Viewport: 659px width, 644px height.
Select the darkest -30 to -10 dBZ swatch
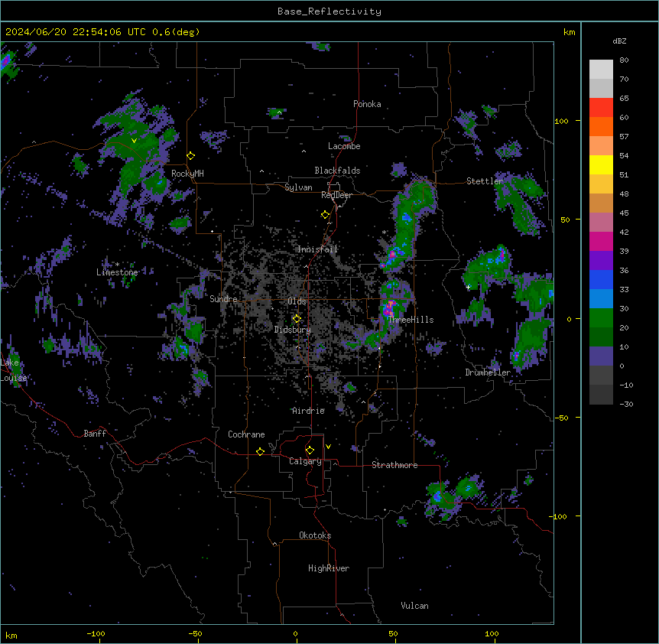click(x=601, y=395)
